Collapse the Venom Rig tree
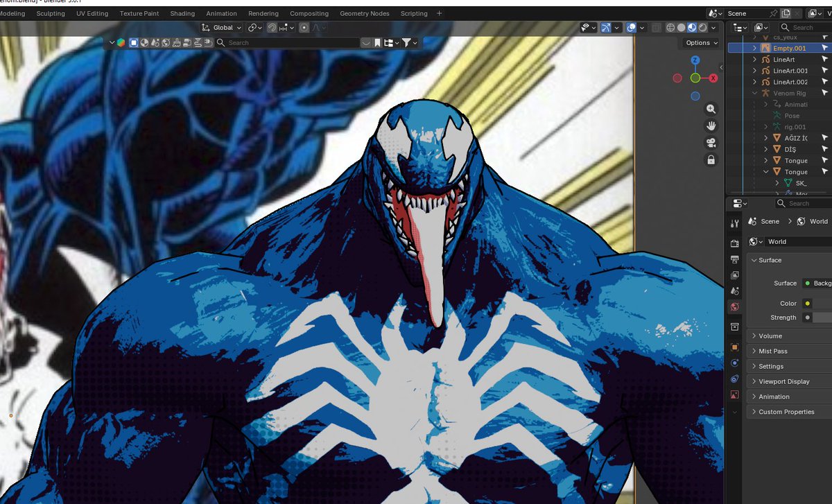Image resolution: width=832 pixels, height=504 pixels. (755, 94)
